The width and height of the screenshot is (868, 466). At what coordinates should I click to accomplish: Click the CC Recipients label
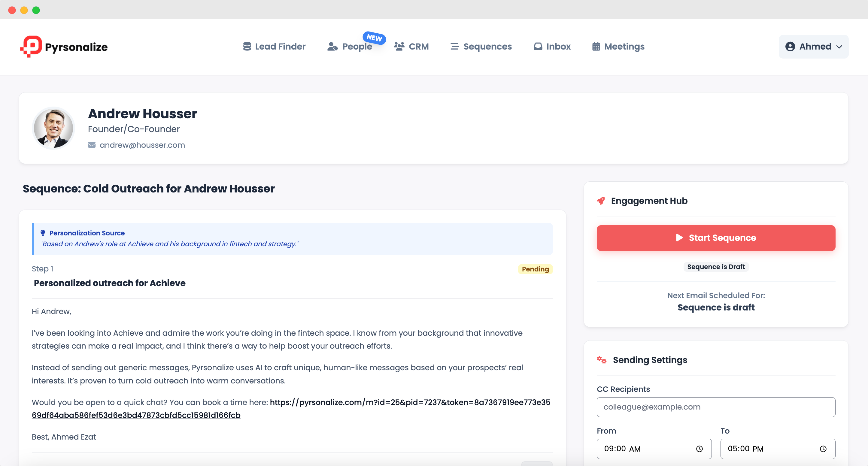point(623,389)
